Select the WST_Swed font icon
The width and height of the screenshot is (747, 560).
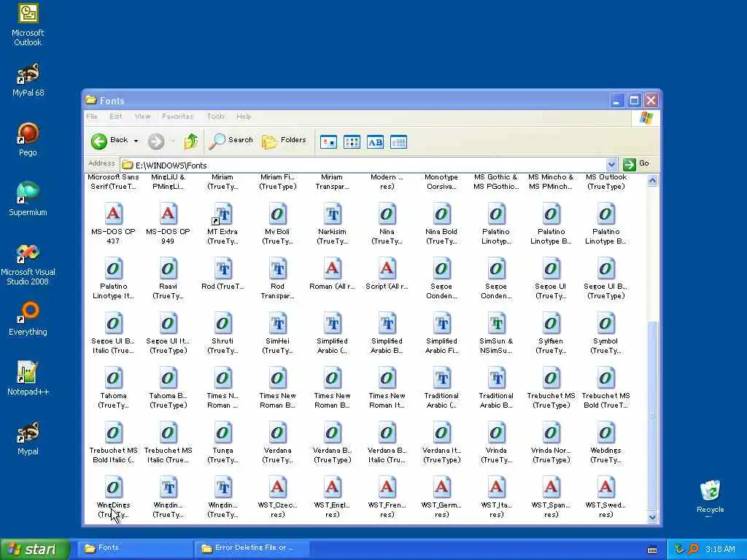605,488
